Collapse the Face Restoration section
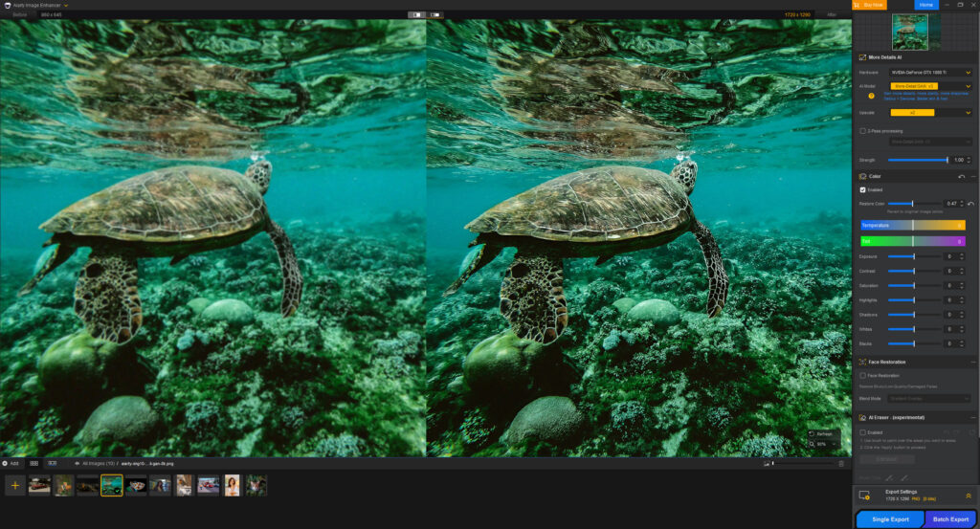 973,363
